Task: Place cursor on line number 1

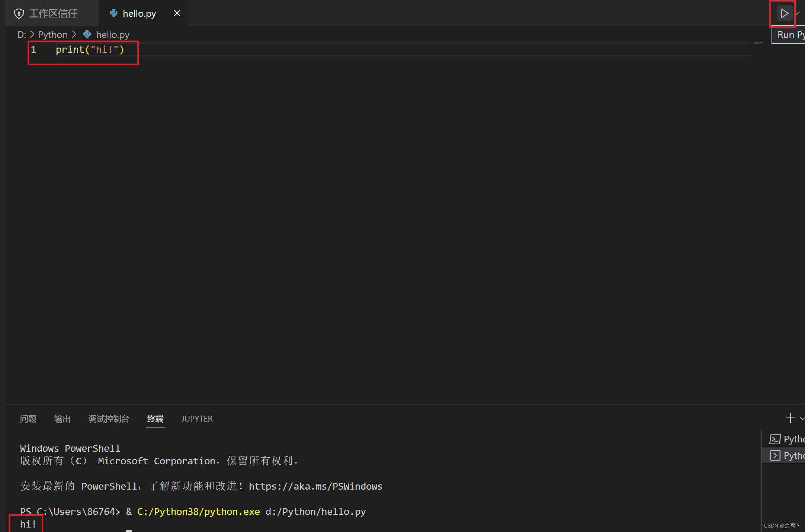Action: [x=33, y=49]
